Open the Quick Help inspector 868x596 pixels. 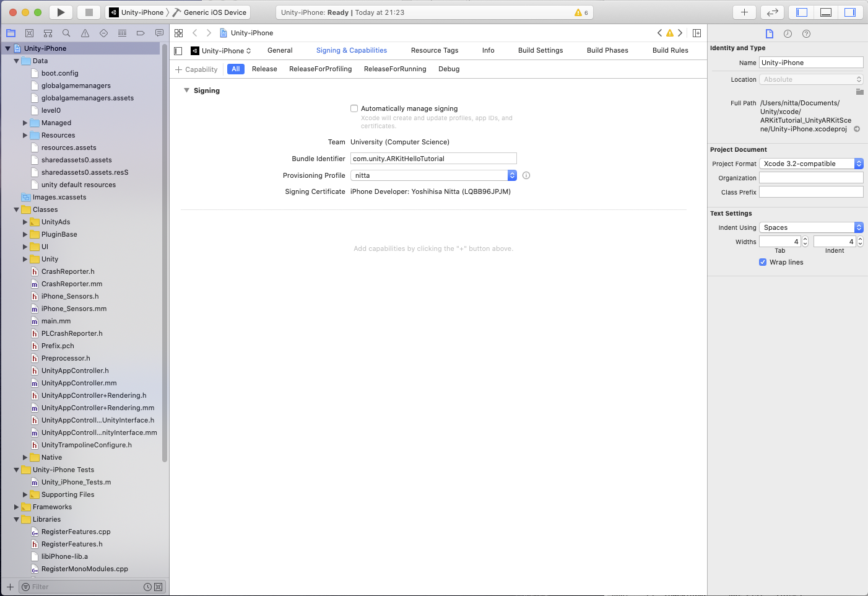pos(806,34)
